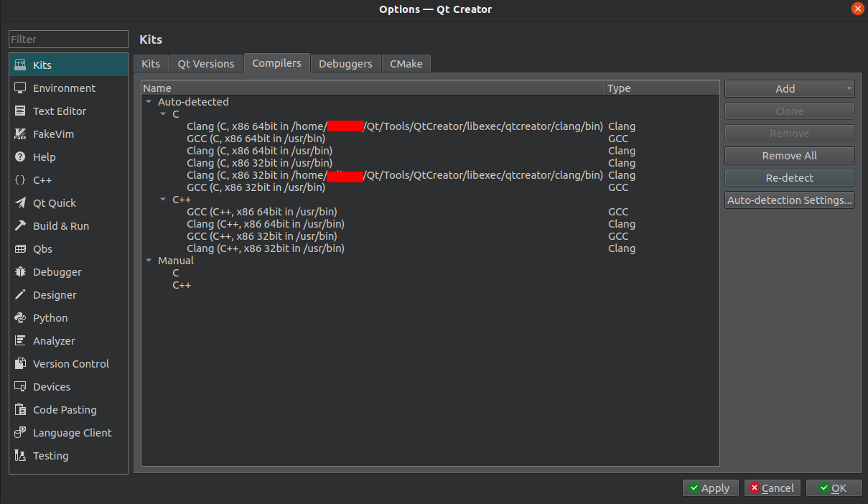Open the Qt Quick category icon
Screen dimensions: 868x504
click(20, 203)
